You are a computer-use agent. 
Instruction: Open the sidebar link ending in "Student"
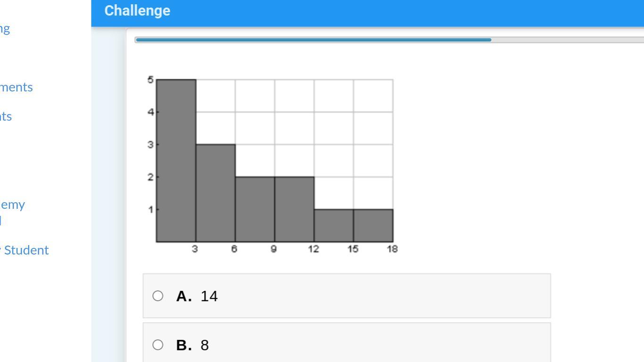(25, 250)
